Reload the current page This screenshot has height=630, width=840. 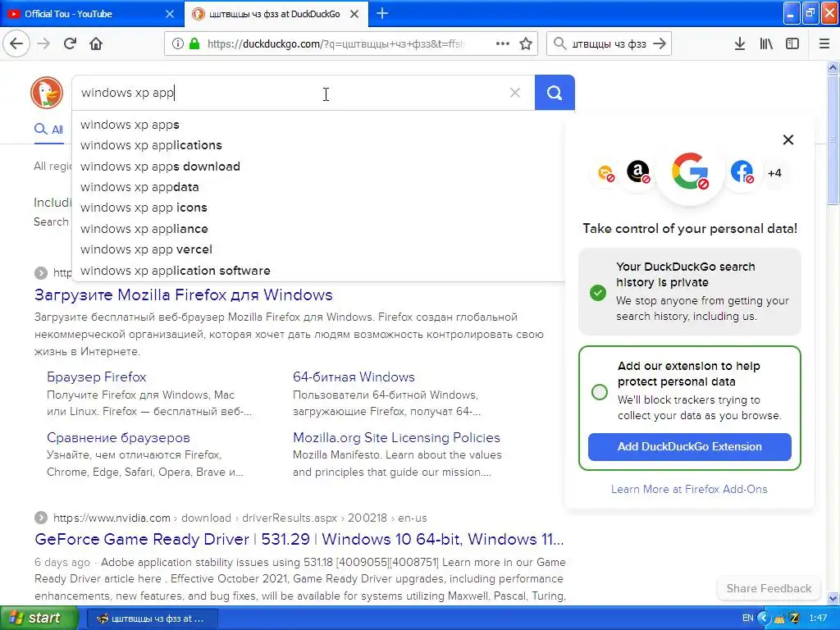pos(70,43)
